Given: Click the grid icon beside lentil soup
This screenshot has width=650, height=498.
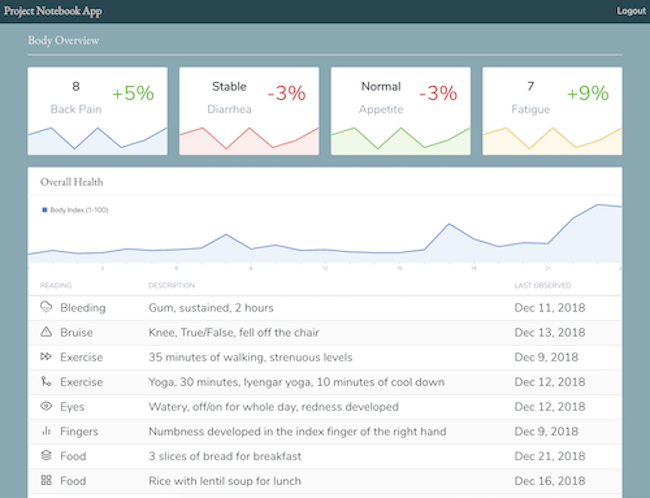Looking at the screenshot, I should [x=46, y=481].
